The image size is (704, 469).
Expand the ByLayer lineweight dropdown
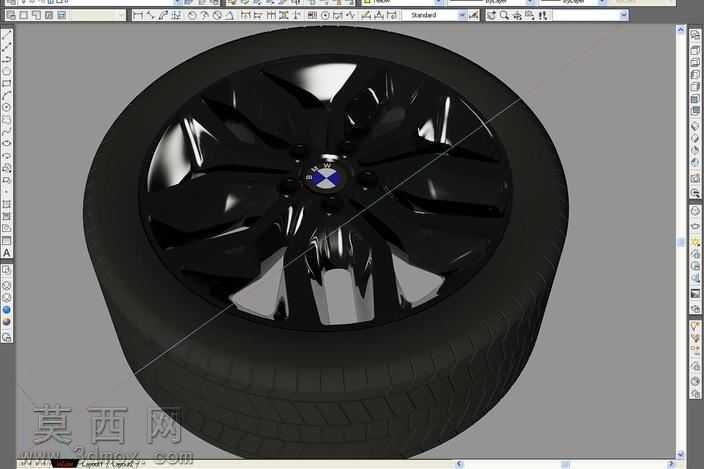click(x=602, y=2)
